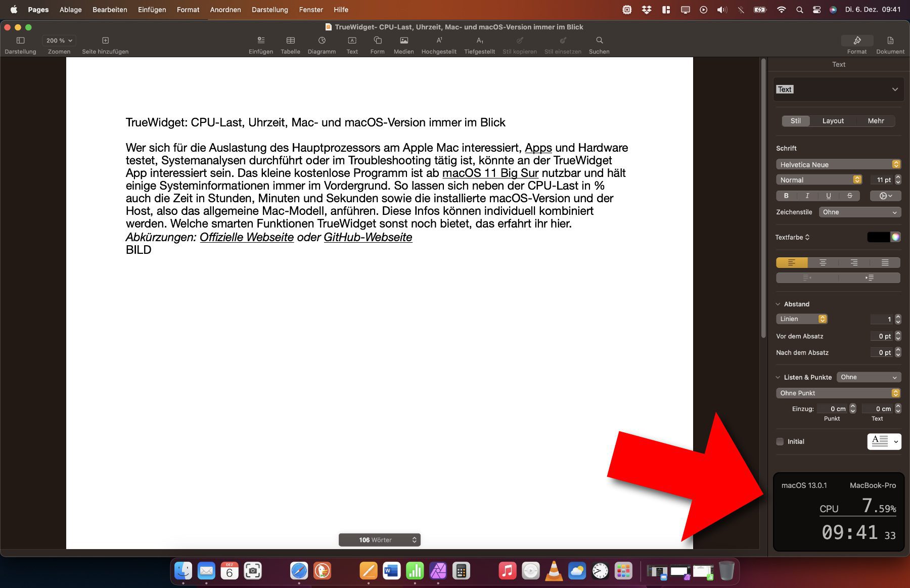Justify the text alignment
Viewport: 910px width, 588px height.
pyautogui.click(x=885, y=262)
